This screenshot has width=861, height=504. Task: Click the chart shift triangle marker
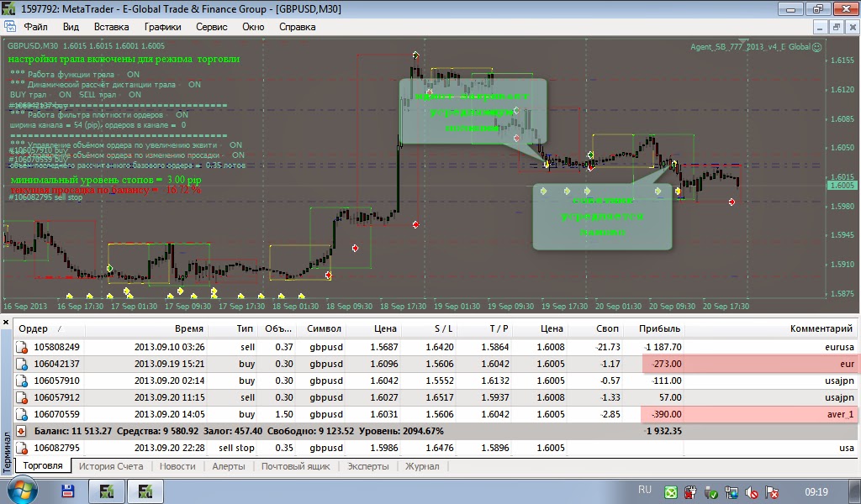[x=743, y=41]
